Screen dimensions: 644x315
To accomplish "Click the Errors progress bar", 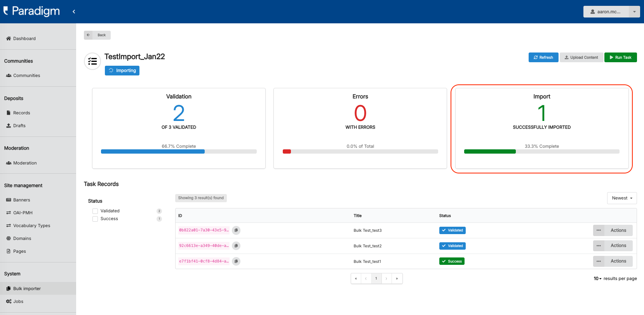I will click(x=360, y=152).
